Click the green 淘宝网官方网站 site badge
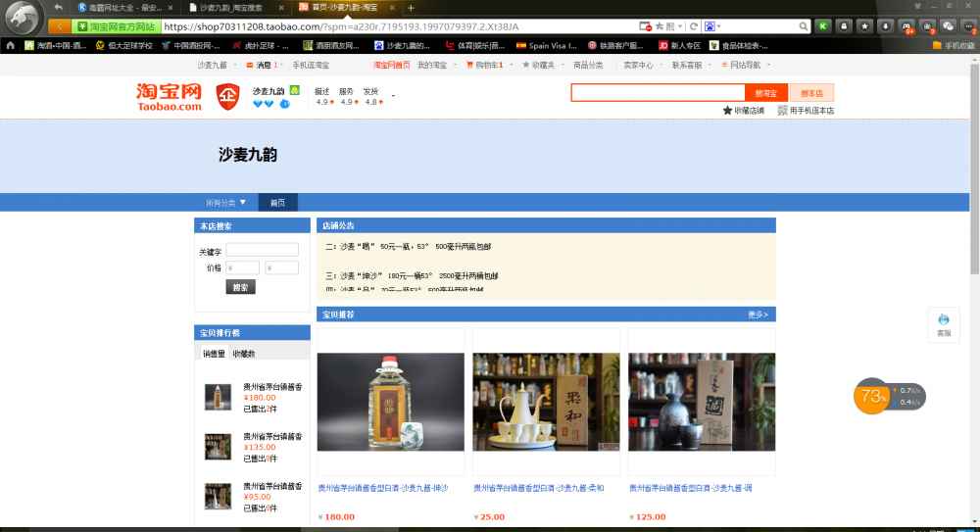The width and height of the screenshot is (980, 532). (117, 26)
